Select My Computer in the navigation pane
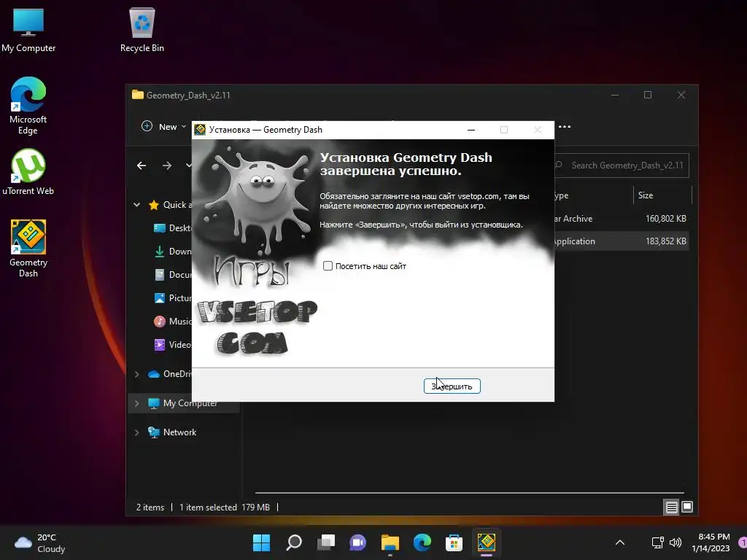Screen dimensions: 747x560 click(184, 403)
